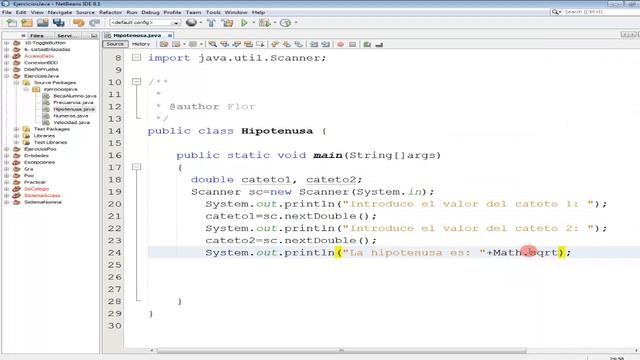This screenshot has height=360, width=640.
Task: Switch to History view button
Action: (141, 44)
